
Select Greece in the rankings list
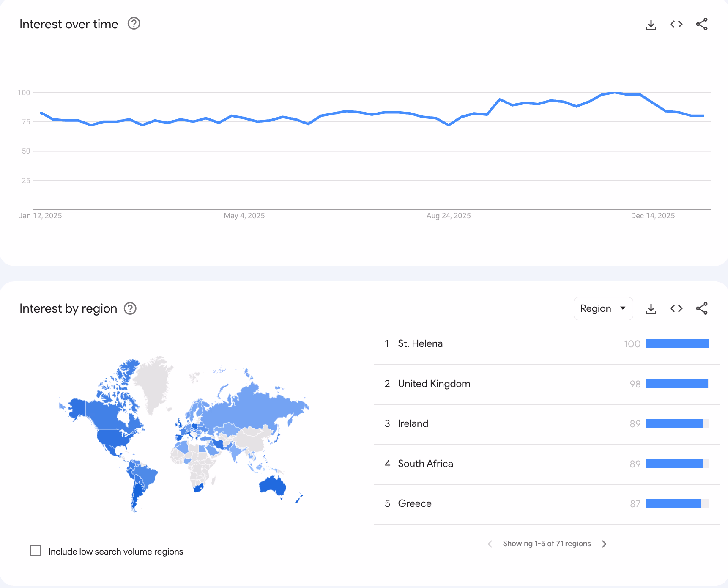(415, 503)
